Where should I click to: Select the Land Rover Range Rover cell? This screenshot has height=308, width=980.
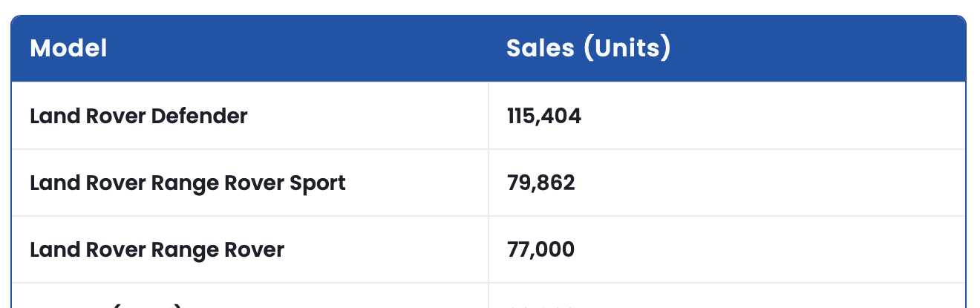tap(157, 249)
